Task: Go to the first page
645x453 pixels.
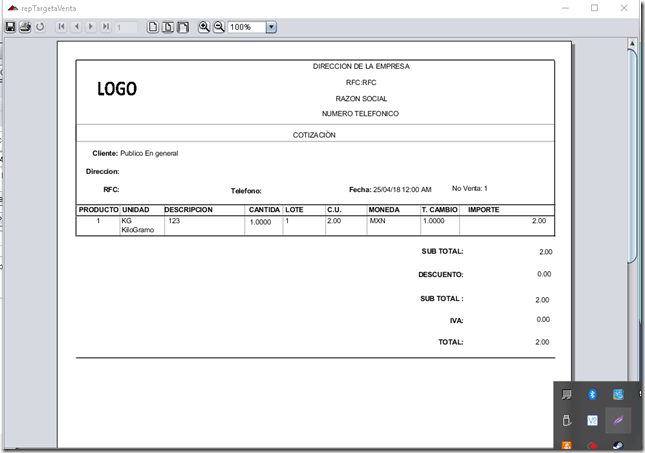Action: [62, 27]
